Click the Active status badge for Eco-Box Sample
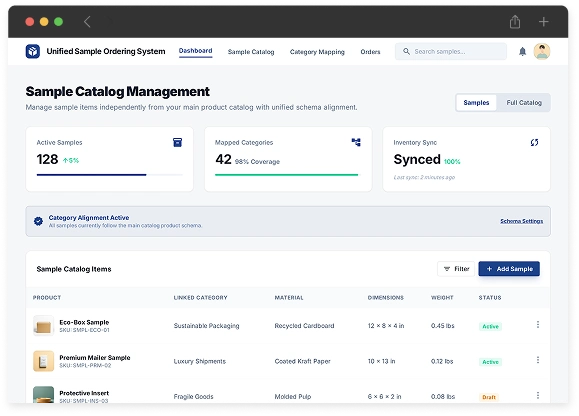This screenshot has height=416, width=579. [x=490, y=326]
